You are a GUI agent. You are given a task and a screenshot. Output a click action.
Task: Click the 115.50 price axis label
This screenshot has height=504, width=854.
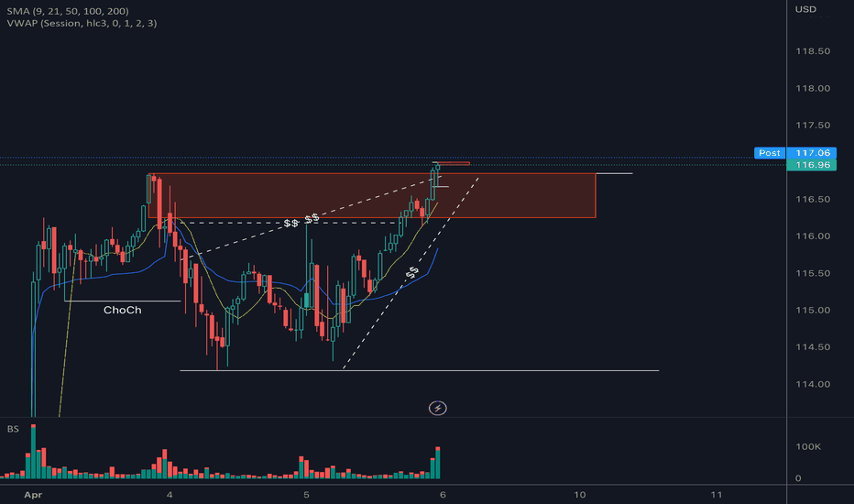(x=813, y=273)
